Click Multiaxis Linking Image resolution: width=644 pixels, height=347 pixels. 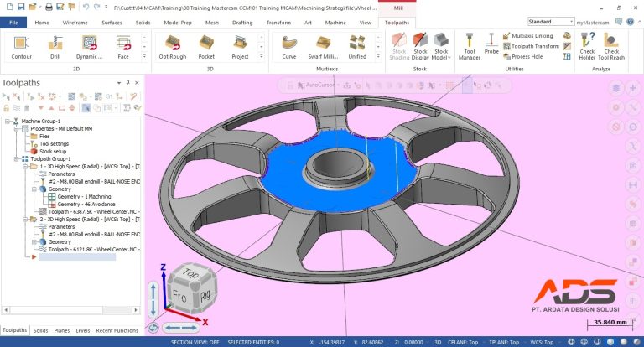528,36
